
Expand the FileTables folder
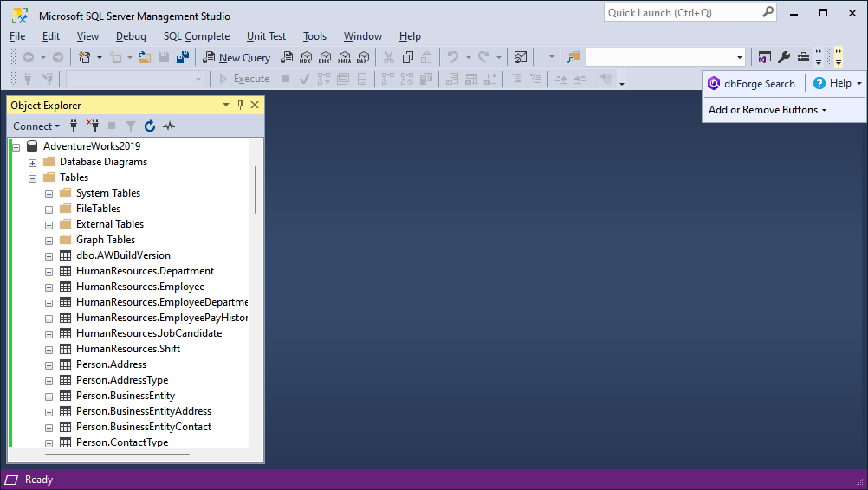49,210
